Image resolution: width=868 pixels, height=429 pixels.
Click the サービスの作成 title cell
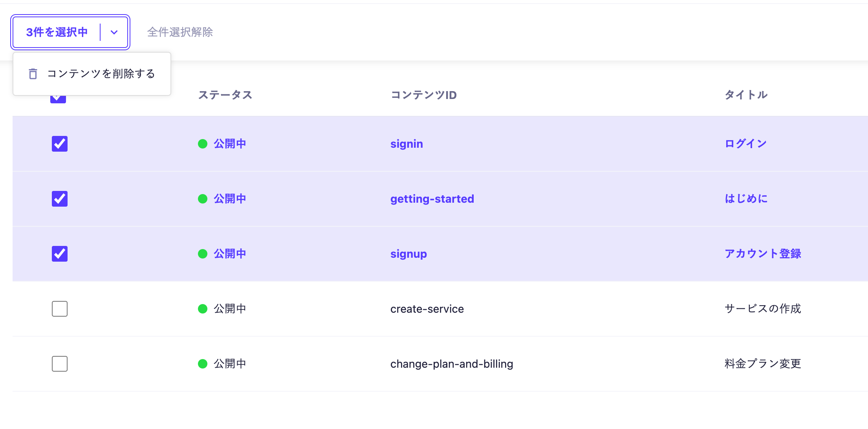pyautogui.click(x=762, y=309)
